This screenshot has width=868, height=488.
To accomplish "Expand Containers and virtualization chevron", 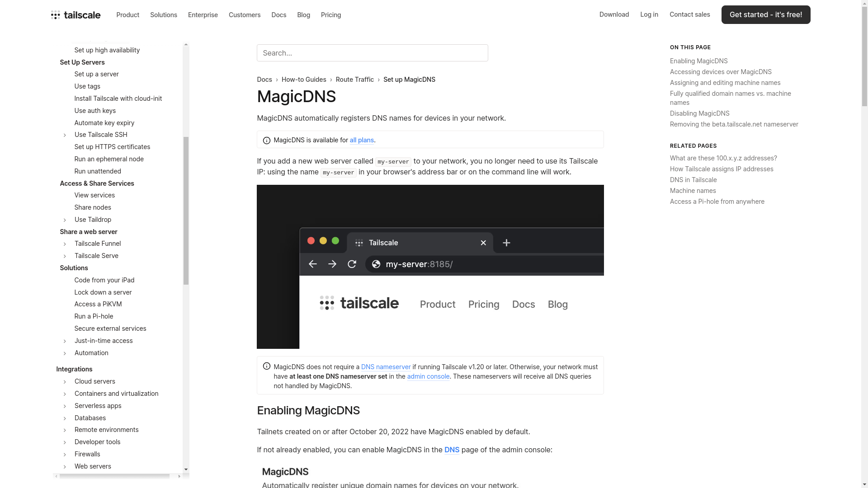I will click(x=65, y=394).
